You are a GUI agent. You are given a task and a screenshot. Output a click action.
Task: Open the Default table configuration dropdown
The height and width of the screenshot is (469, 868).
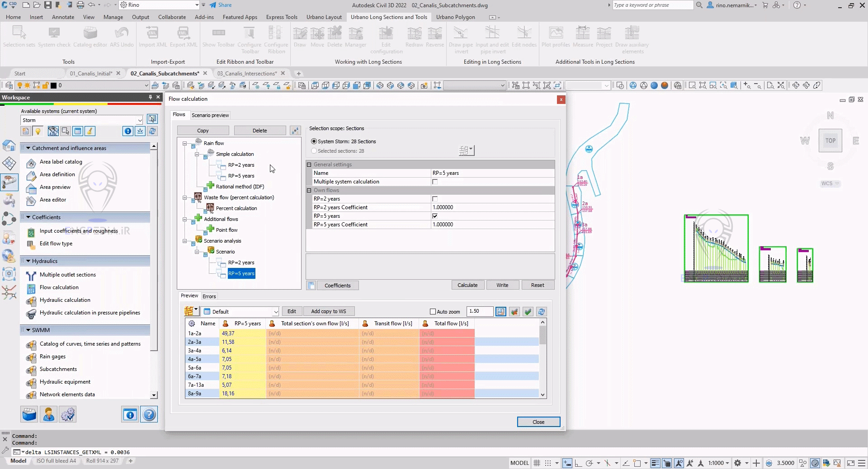275,312
